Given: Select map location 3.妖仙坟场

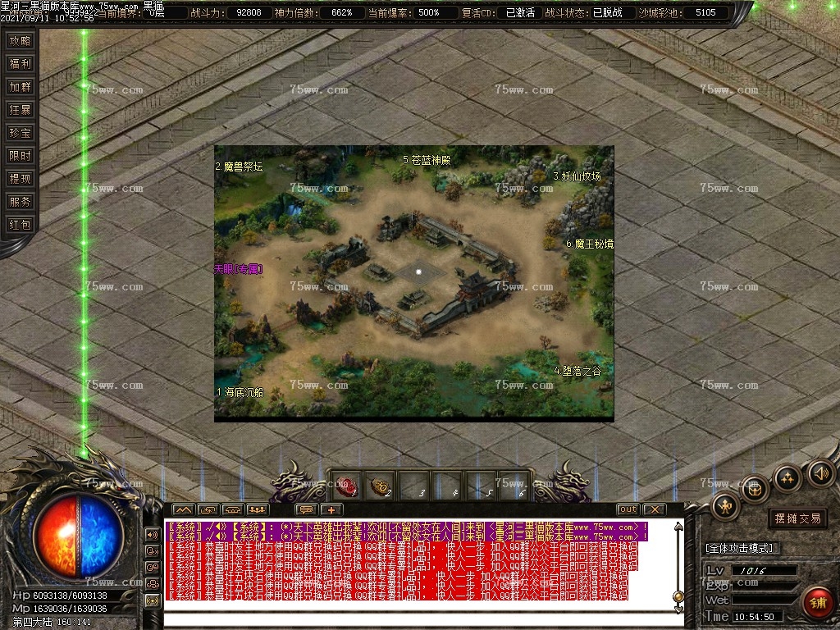Looking at the screenshot, I should tap(577, 176).
